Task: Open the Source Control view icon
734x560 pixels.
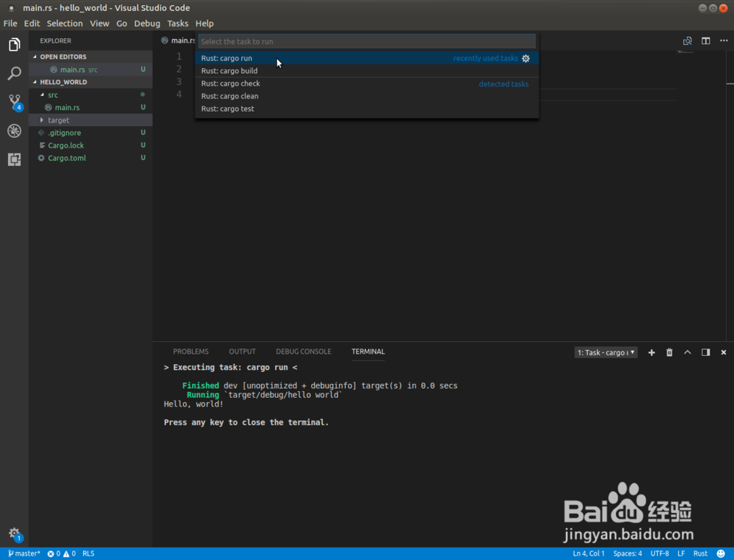Action: 15,102
